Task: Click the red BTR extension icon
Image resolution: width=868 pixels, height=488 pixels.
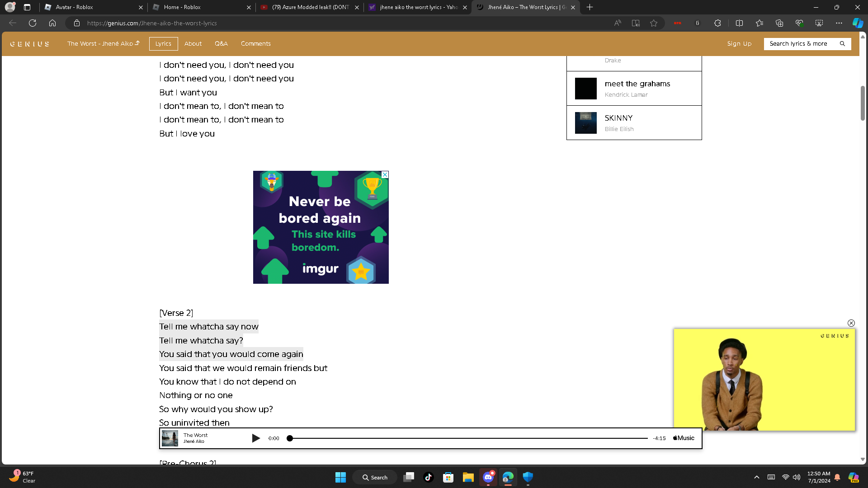Action: pos(678,23)
